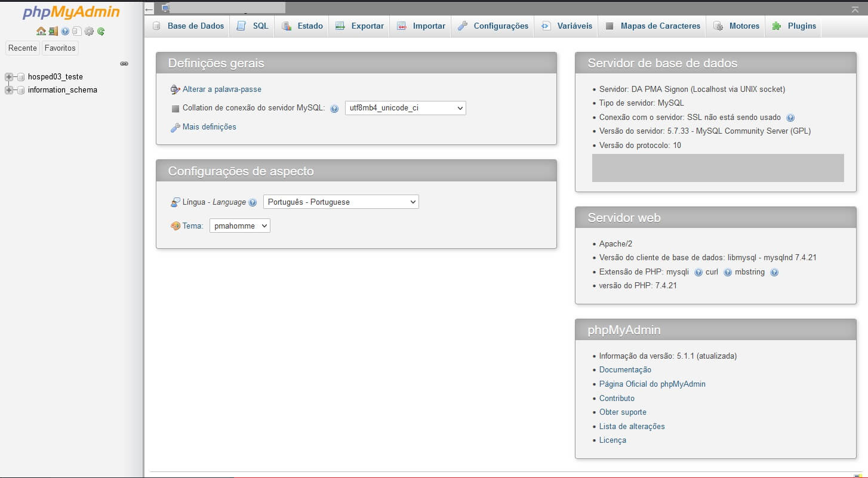The width and height of the screenshot is (868, 478).
Task: Select hosped03_teste database name
Action: (x=56, y=77)
